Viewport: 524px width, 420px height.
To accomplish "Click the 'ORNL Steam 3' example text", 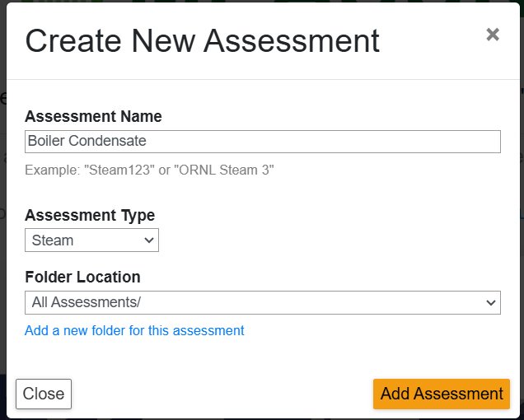I will click(227, 170).
